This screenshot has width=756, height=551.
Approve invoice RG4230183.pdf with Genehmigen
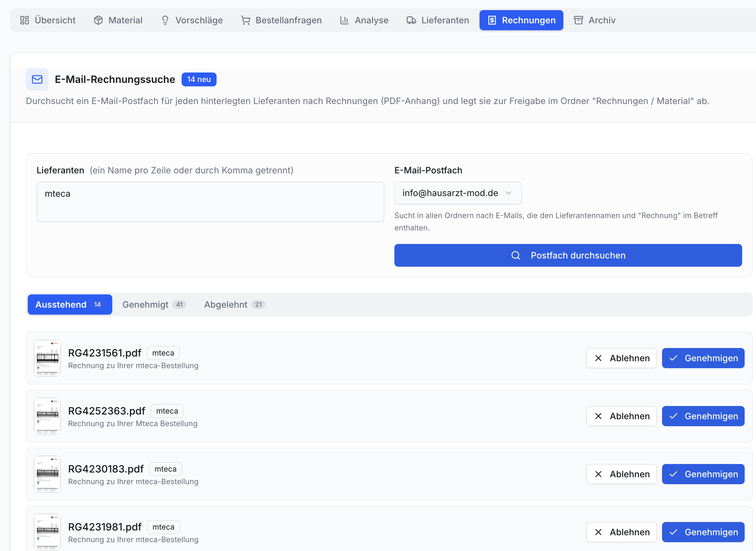[x=703, y=474]
